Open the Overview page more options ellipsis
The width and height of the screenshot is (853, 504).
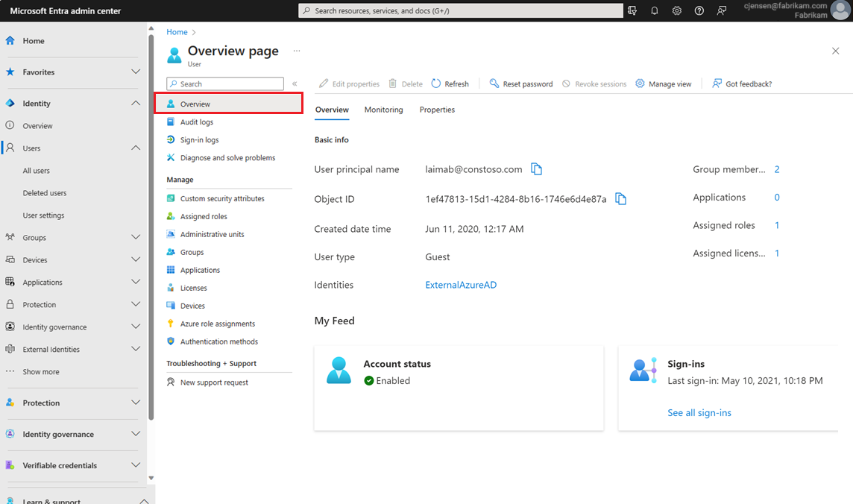[297, 51]
